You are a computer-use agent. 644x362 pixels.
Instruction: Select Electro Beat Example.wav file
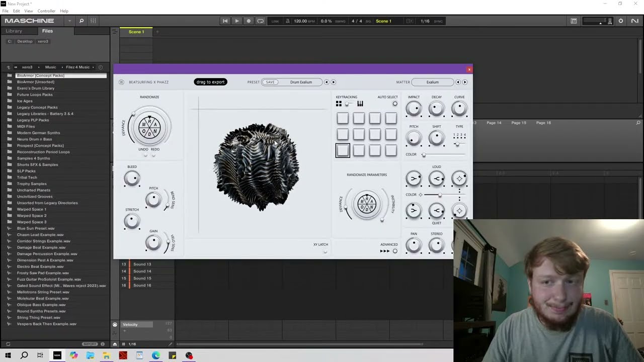click(40, 266)
